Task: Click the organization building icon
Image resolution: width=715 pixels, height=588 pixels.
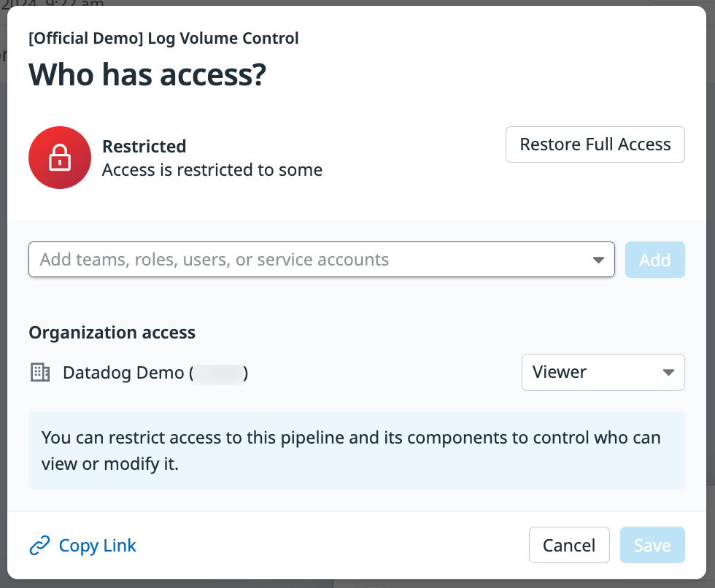Action: (40, 373)
